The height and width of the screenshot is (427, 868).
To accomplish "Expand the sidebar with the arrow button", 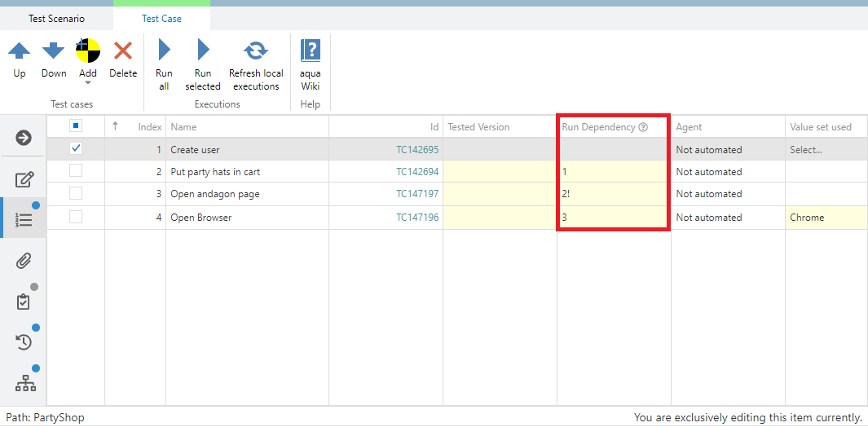I will 24,138.
